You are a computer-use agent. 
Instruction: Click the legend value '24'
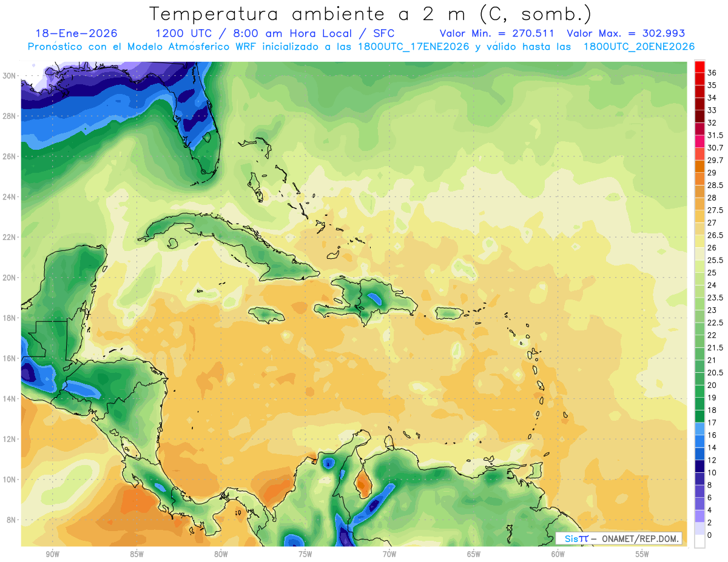(712, 285)
